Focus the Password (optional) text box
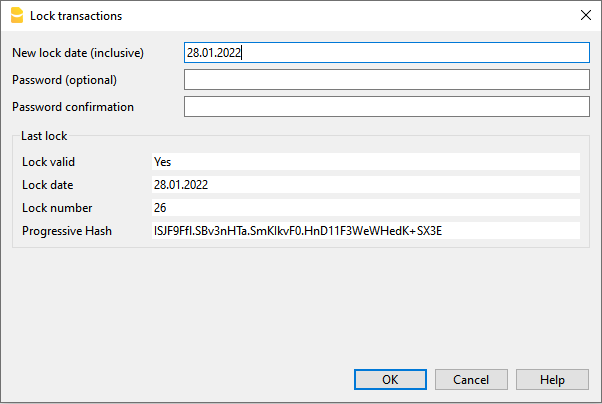 coord(387,80)
